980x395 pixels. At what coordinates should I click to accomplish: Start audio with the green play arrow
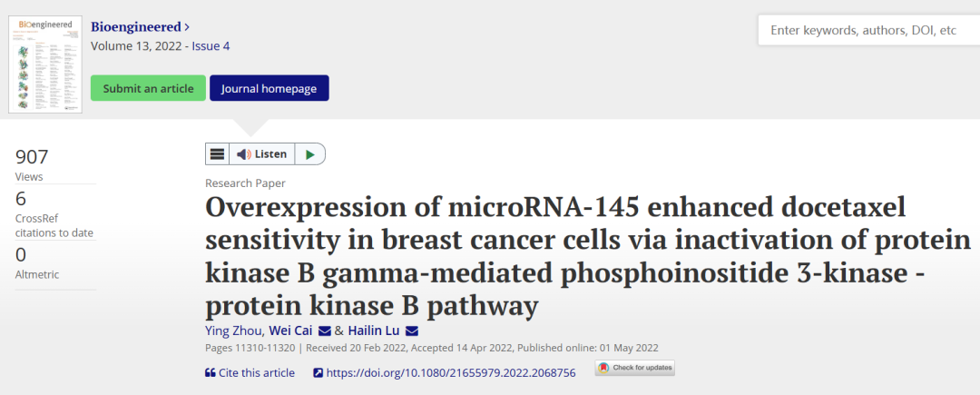click(x=309, y=153)
